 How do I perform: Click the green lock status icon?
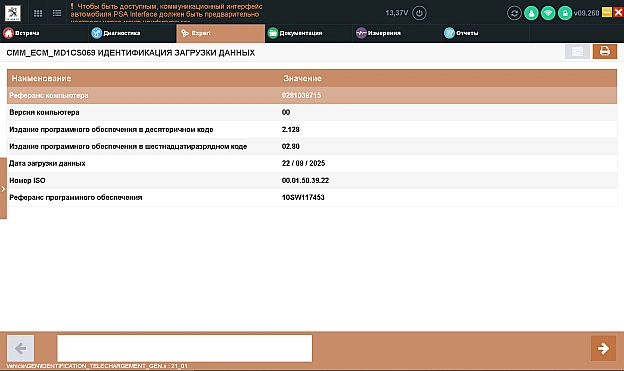[565, 13]
